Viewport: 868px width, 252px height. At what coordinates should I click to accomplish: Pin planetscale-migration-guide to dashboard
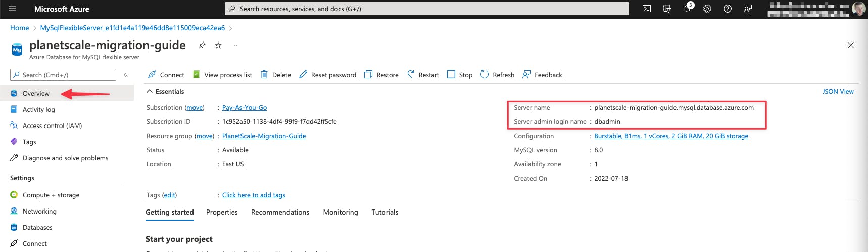[202, 45]
